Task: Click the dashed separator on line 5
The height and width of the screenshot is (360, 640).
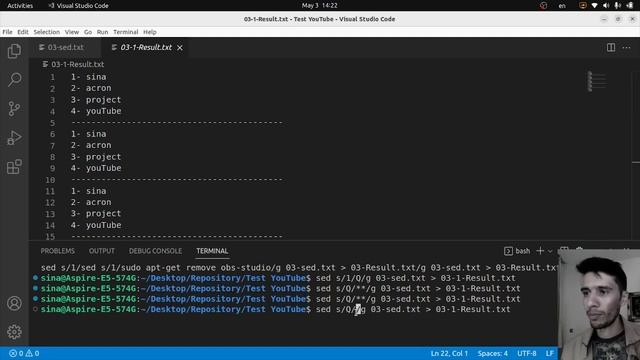Action: coord(177,122)
